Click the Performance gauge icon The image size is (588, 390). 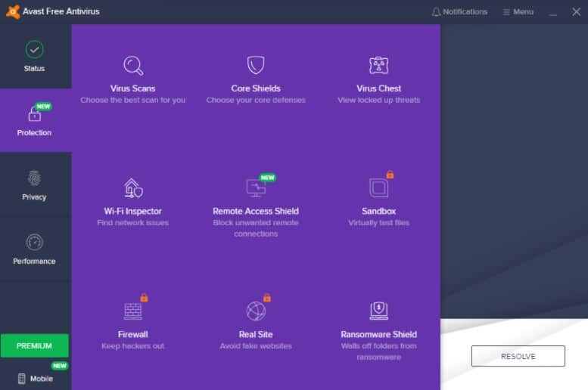(35, 243)
